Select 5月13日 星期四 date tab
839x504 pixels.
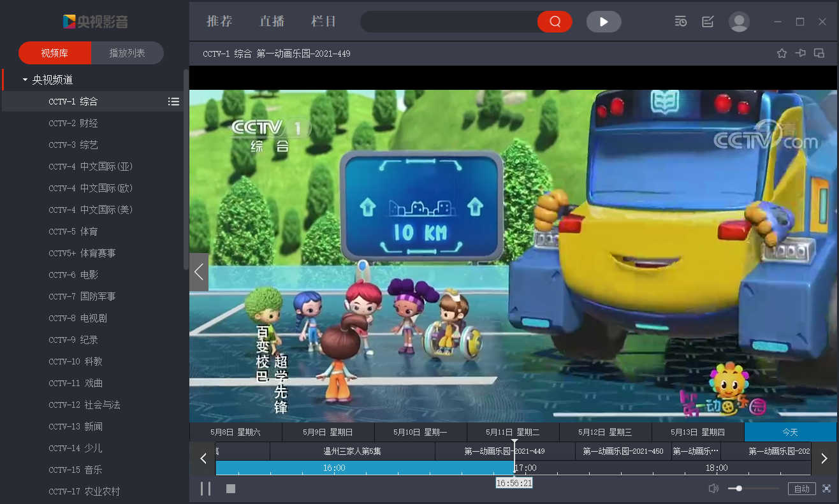[698, 432]
